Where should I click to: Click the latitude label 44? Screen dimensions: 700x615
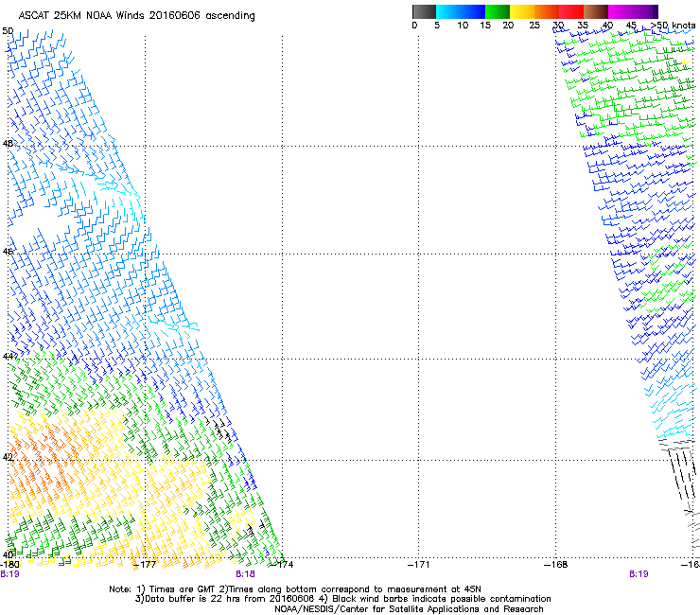coord(8,357)
